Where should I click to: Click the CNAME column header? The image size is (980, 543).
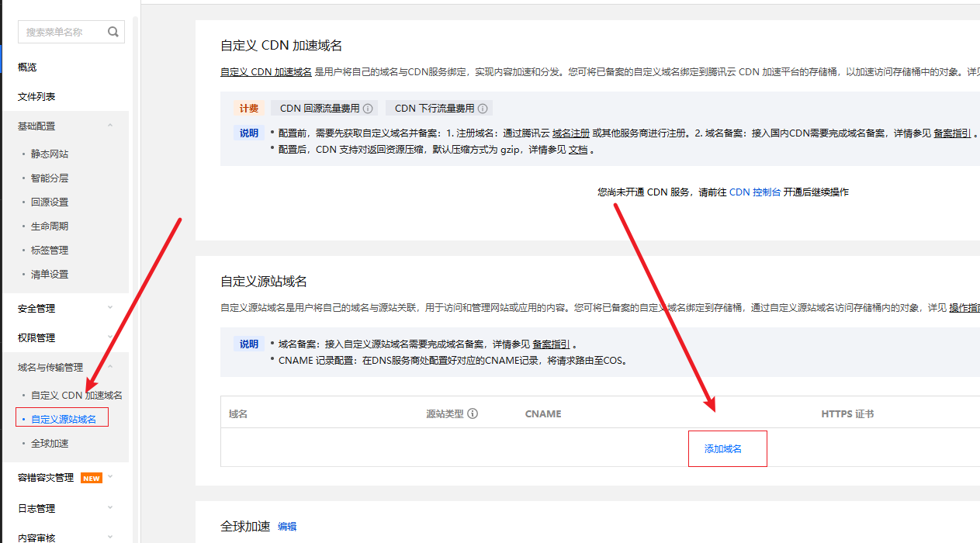coord(543,414)
